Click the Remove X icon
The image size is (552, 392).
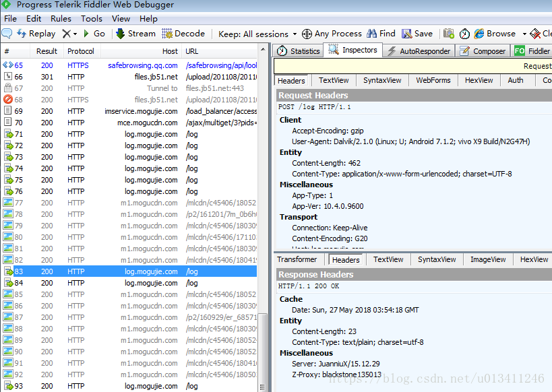point(66,34)
